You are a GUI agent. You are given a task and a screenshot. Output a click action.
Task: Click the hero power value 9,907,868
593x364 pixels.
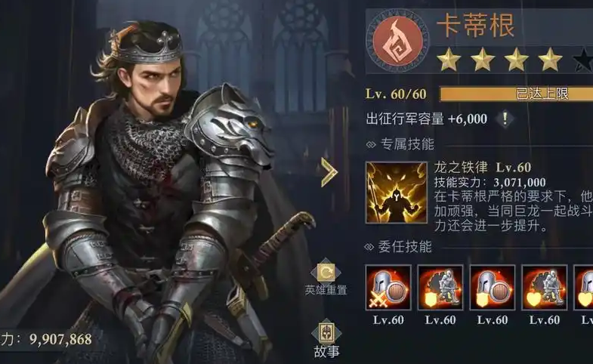[60, 339]
